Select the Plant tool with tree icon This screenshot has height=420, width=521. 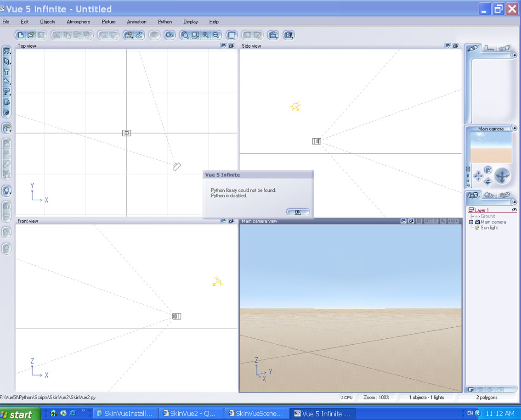(7, 92)
